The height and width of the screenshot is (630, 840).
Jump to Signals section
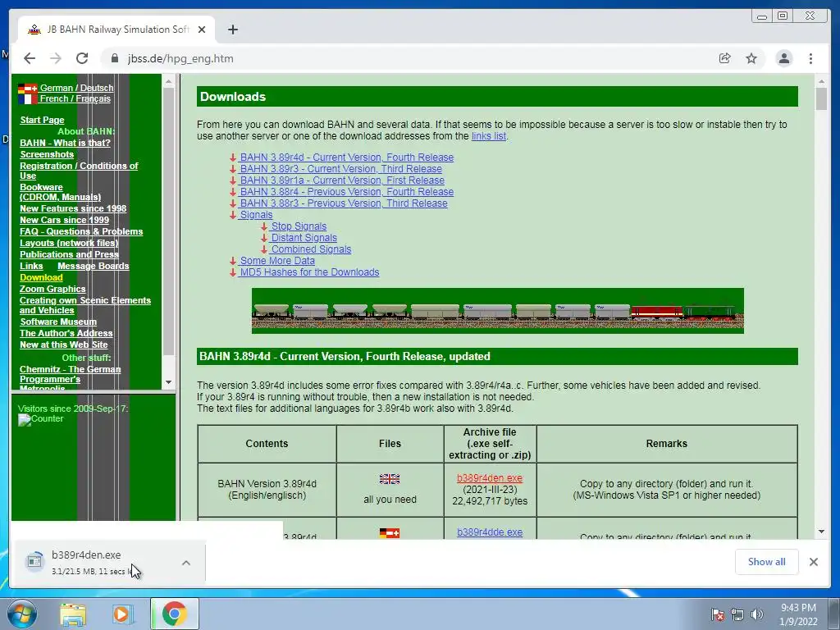(x=256, y=215)
